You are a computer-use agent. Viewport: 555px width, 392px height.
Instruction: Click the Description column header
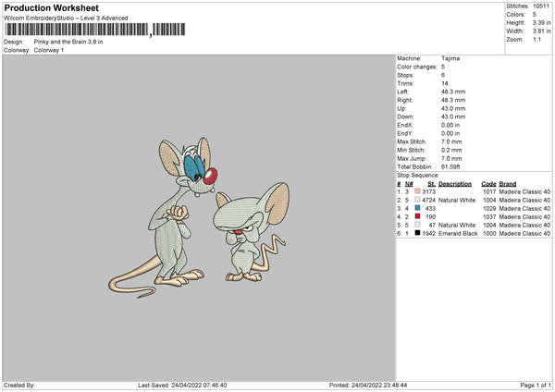(453, 183)
